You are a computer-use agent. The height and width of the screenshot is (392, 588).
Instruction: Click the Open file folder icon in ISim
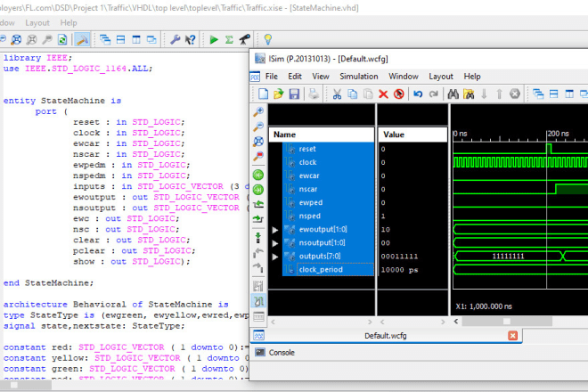tap(279, 94)
